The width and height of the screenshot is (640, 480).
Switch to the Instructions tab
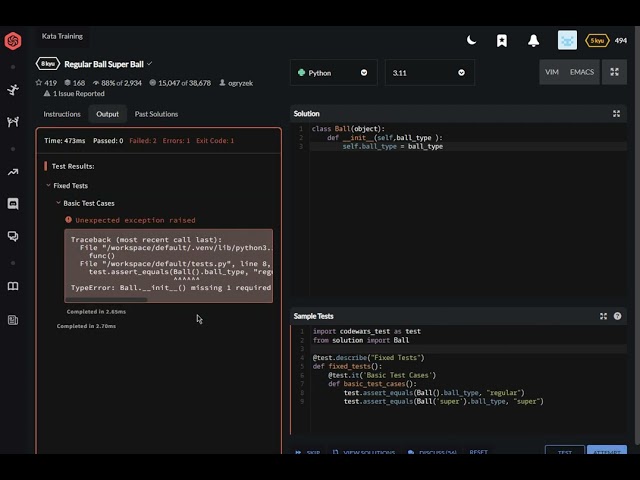tap(62, 114)
